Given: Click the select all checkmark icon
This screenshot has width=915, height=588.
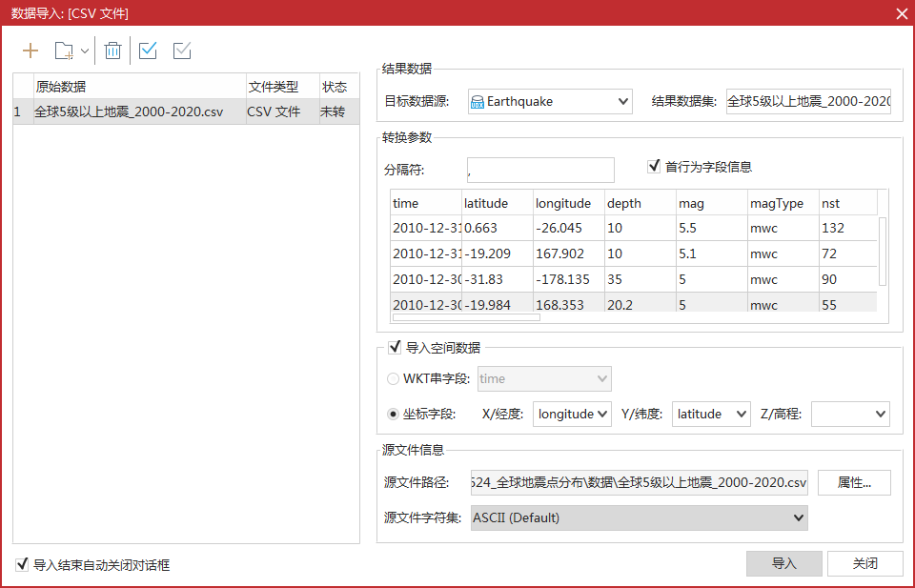Looking at the screenshot, I should [148, 51].
